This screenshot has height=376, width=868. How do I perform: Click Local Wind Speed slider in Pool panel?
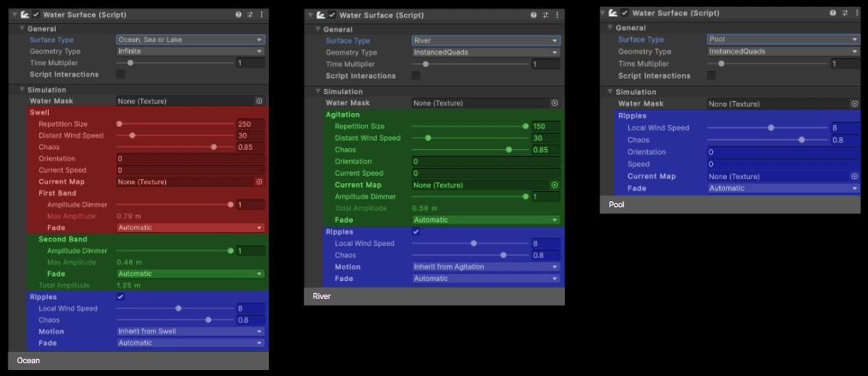pyautogui.click(x=768, y=128)
